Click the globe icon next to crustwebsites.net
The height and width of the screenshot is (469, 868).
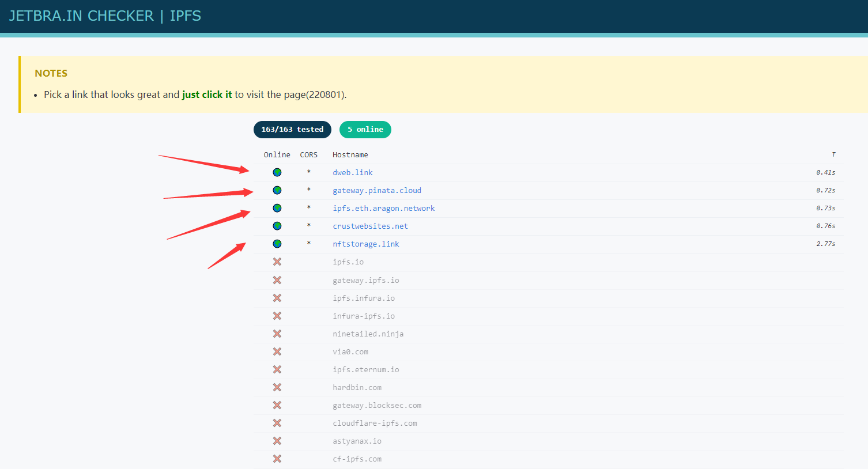pyautogui.click(x=277, y=226)
